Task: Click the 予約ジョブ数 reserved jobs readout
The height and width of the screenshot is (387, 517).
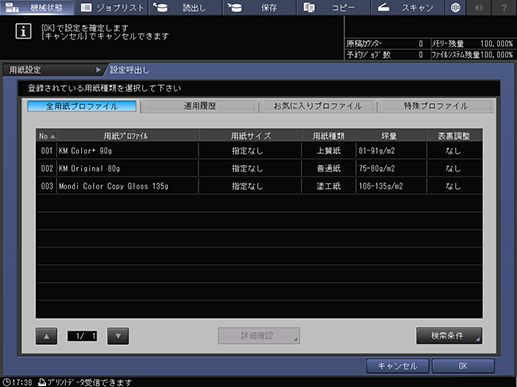Action: click(x=385, y=55)
